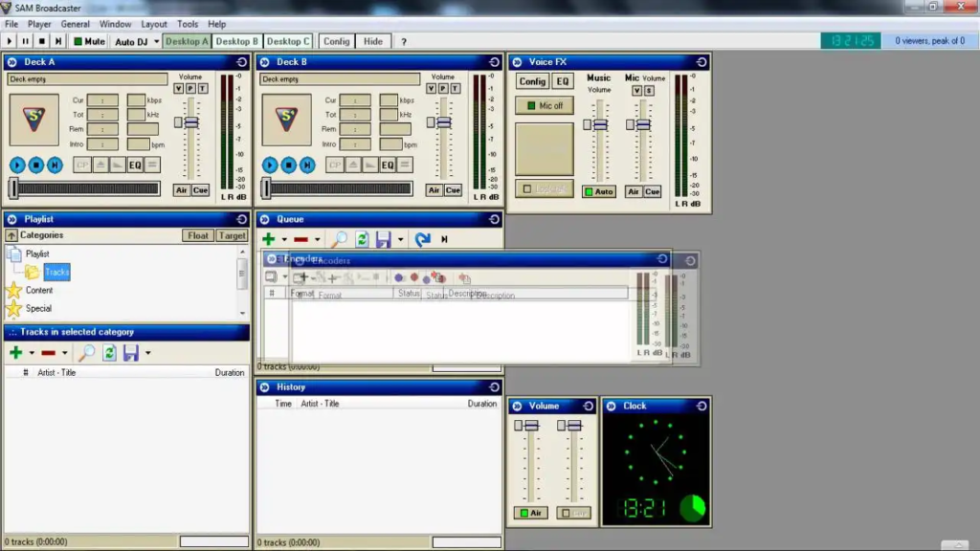The image size is (980, 551).
Task: Add a track to the Queue
Action: [269, 239]
